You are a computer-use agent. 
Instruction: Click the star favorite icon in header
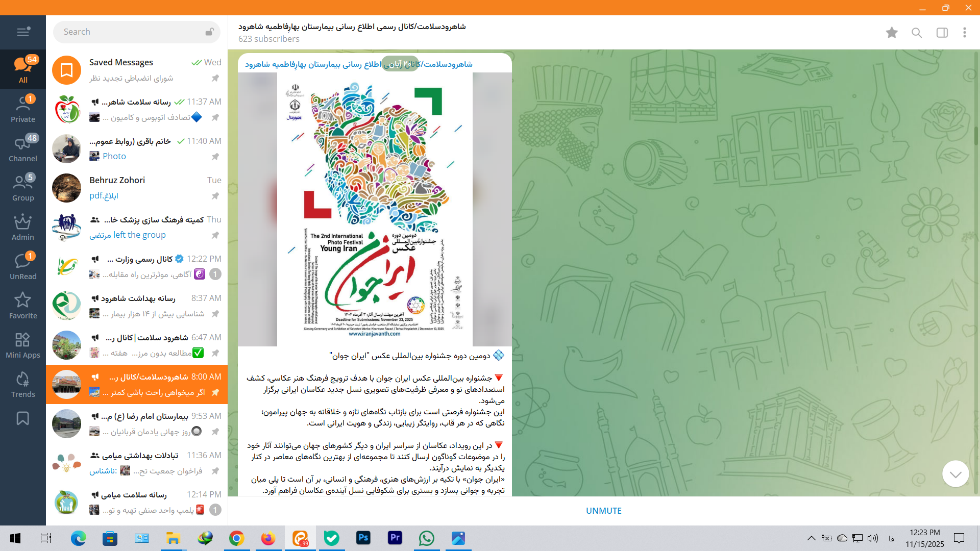click(x=892, y=33)
